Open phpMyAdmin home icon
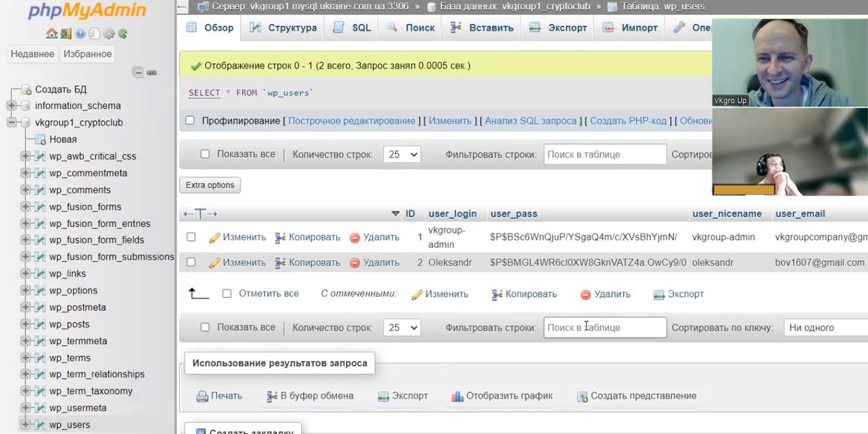Screen dimensions: 868x434 (52, 34)
